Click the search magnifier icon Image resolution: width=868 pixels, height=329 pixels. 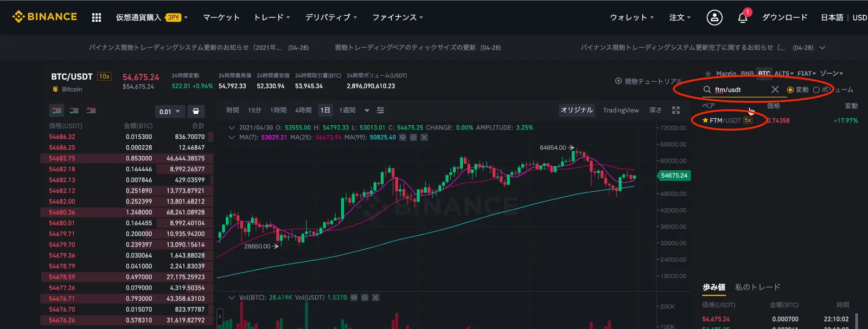pos(707,89)
